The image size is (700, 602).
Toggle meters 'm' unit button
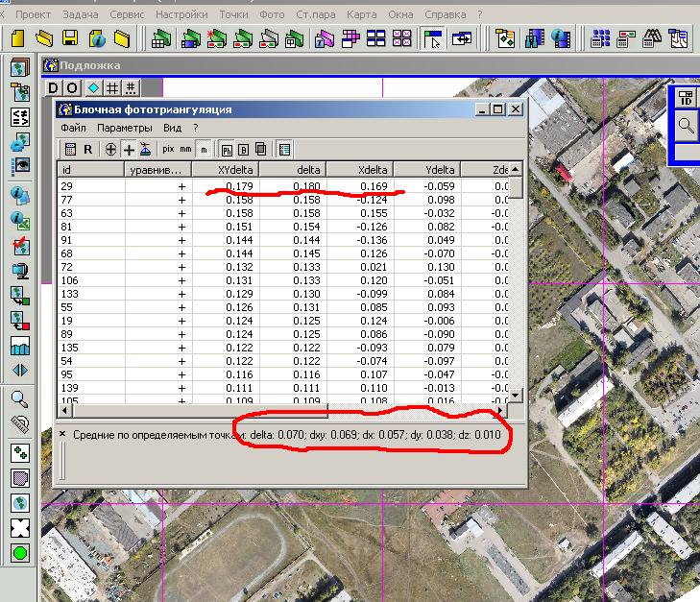click(203, 149)
